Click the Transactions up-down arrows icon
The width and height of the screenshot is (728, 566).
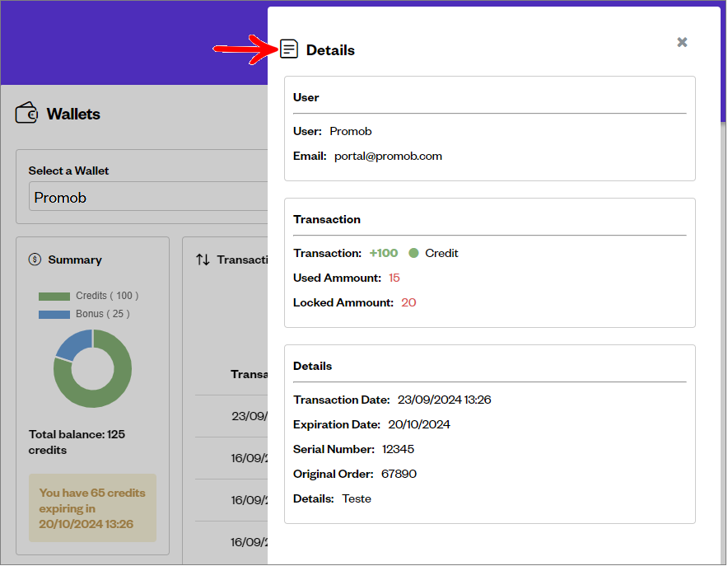203,260
